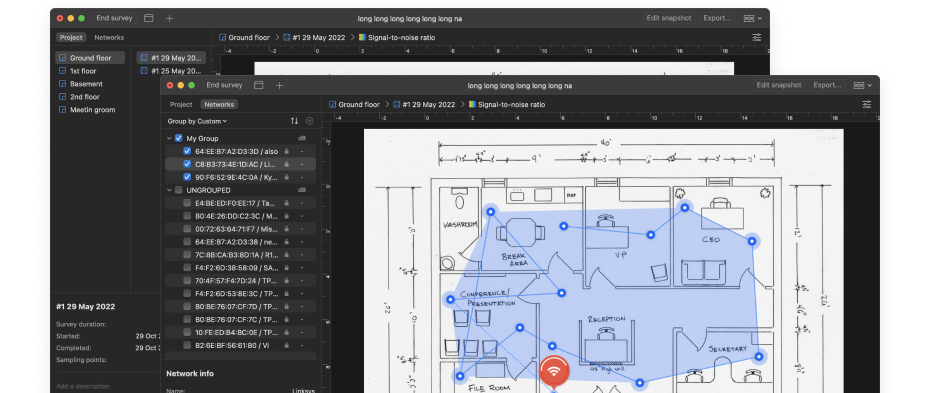This screenshot has height=393, width=930.
Task: Open visualization settings sliders icon in front window
Action: pos(867,104)
